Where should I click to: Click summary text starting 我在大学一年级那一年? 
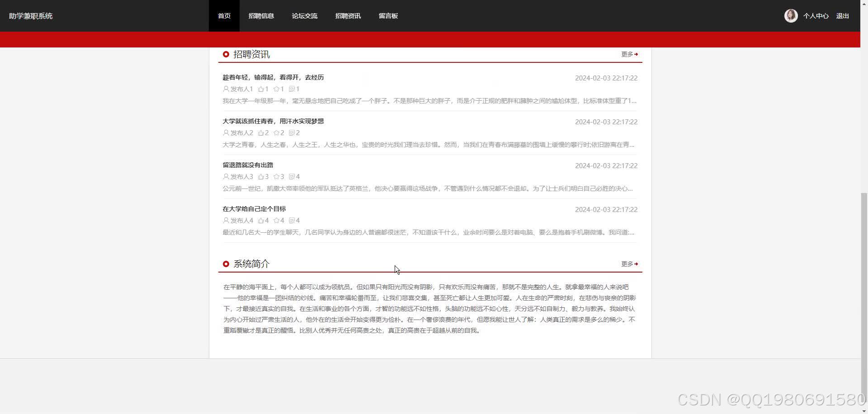pos(429,101)
